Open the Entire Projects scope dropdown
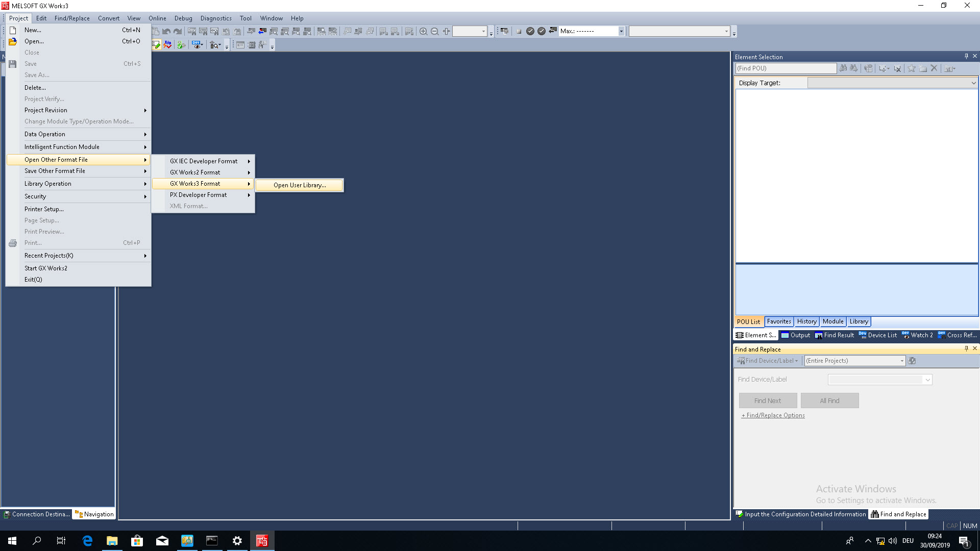Viewport: 980px width, 551px height. (902, 361)
